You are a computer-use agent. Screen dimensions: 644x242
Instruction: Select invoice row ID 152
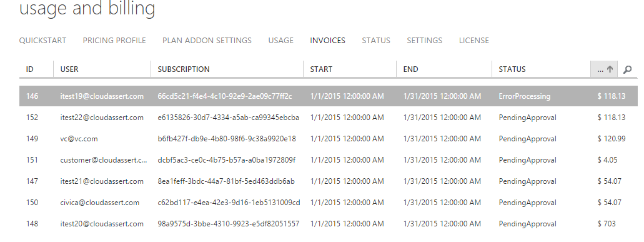pos(328,118)
